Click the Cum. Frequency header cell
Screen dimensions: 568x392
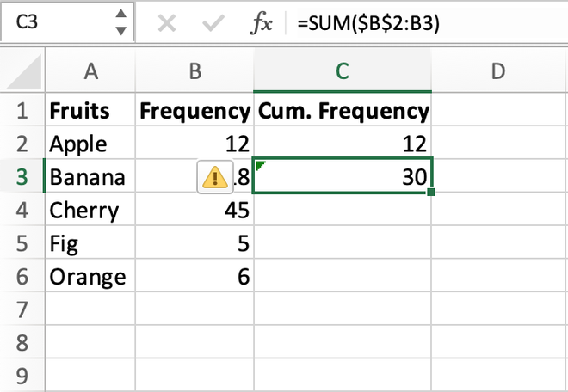click(x=343, y=111)
